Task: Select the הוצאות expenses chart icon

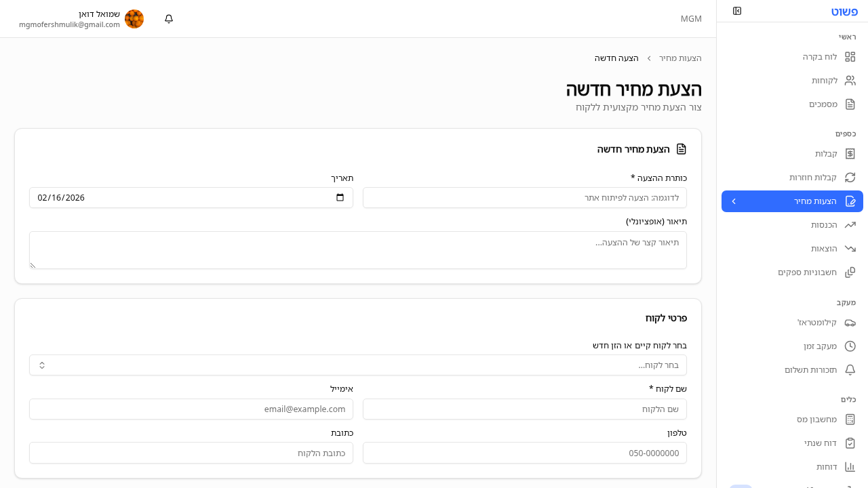Action: [x=850, y=248]
